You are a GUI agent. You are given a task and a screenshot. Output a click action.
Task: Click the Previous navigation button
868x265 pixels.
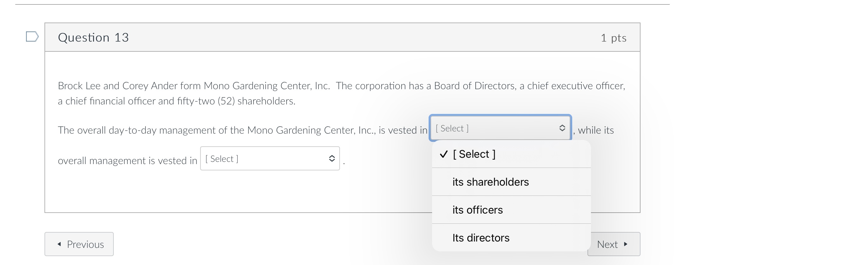[x=79, y=244]
